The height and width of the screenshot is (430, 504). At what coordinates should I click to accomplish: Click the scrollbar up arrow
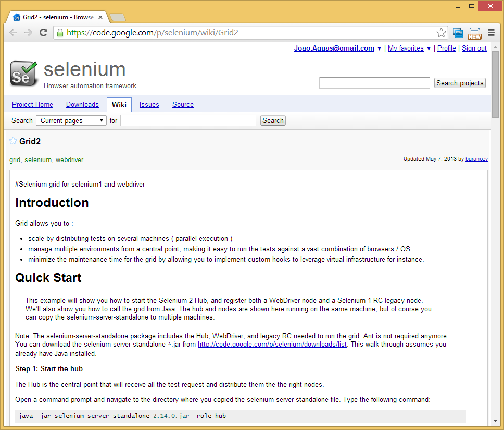pyautogui.click(x=495, y=47)
